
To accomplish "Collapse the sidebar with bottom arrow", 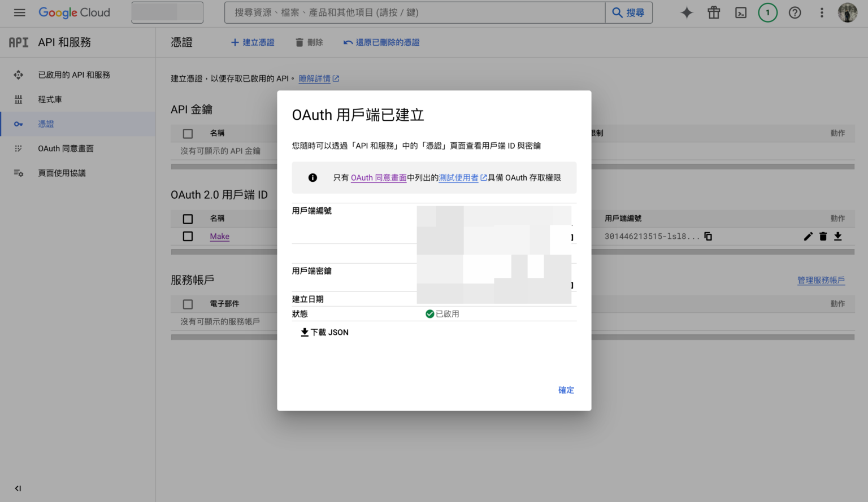I will click(x=18, y=488).
